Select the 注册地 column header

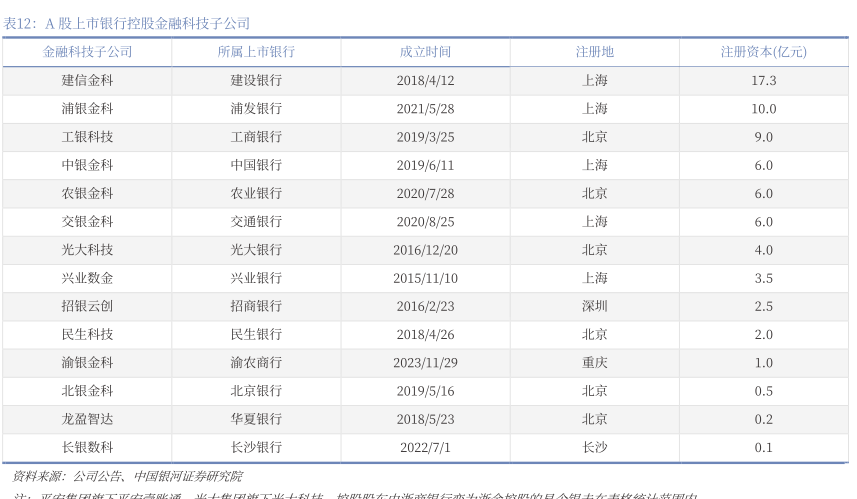click(x=594, y=52)
